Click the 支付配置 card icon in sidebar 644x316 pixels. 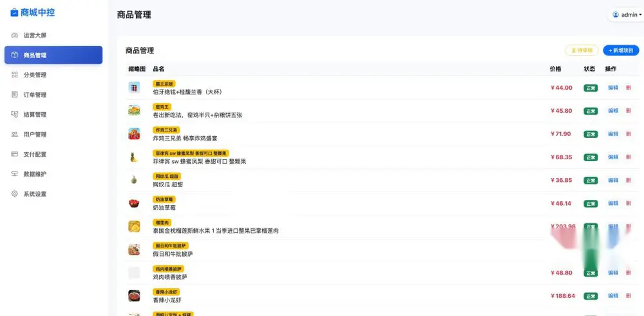coord(15,154)
